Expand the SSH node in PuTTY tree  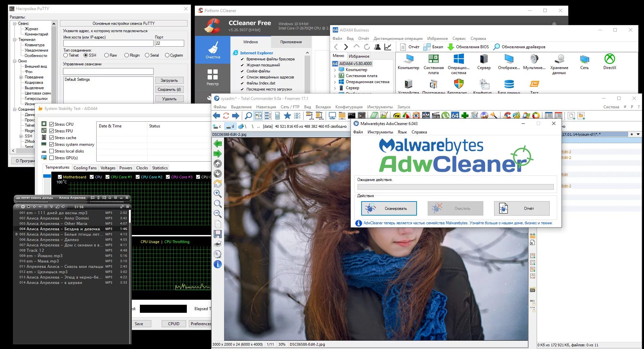21,136
